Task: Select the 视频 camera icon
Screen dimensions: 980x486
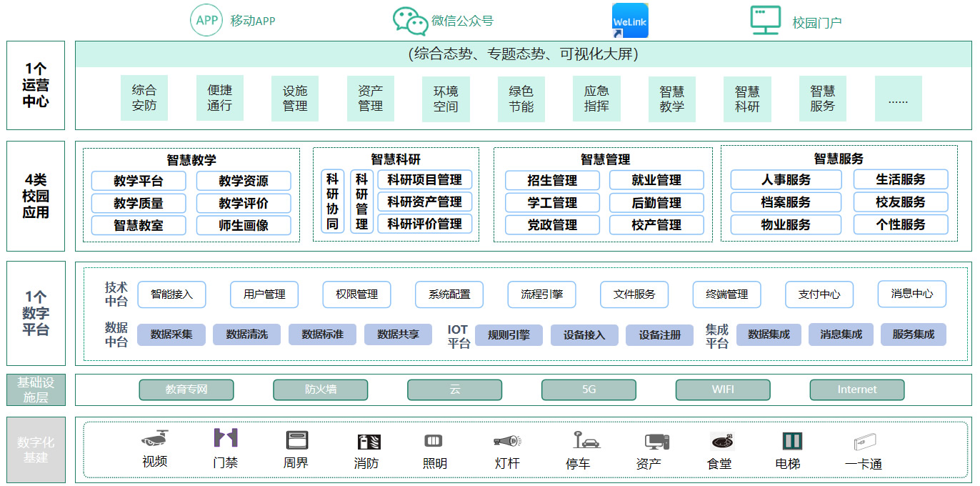Action: click(155, 439)
